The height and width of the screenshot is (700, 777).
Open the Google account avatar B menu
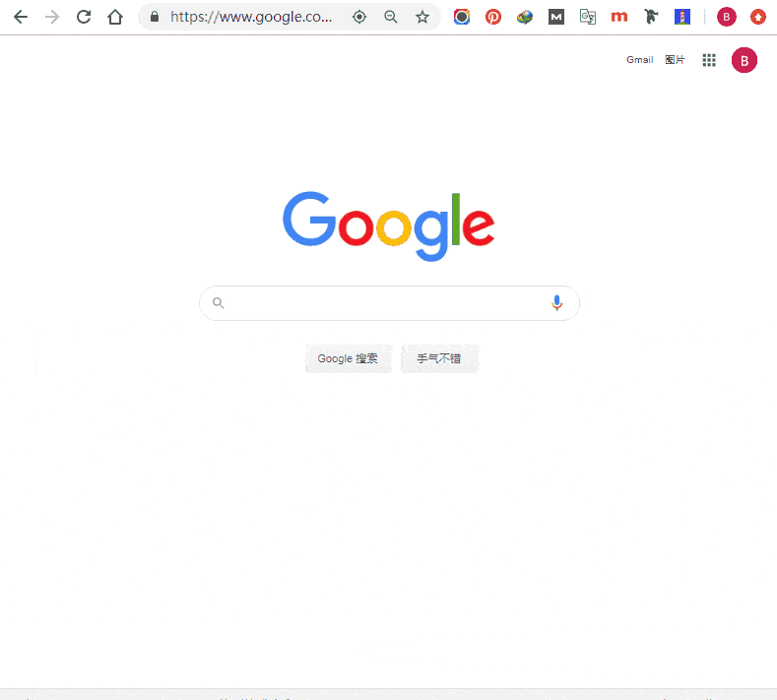coord(745,60)
